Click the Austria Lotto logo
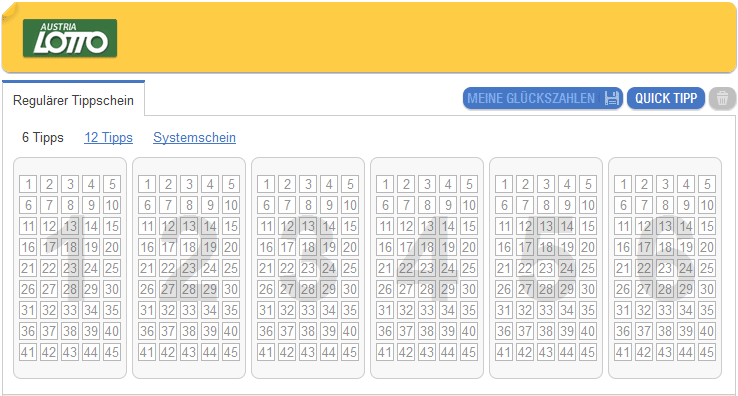The width and height of the screenshot is (738, 396). (x=70, y=39)
